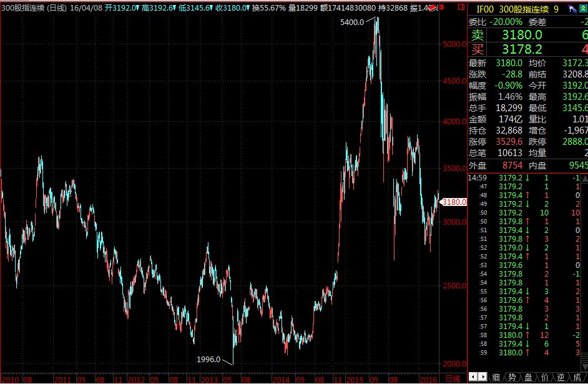
Task: Switch to the 成 tab
Action: (x=577, y=377)
